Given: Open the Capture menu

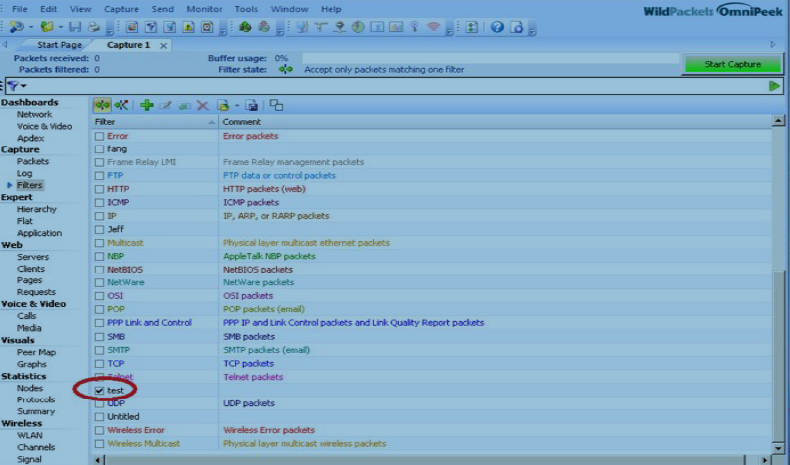Looking at the screenshot, I should [x=121, y=9].
